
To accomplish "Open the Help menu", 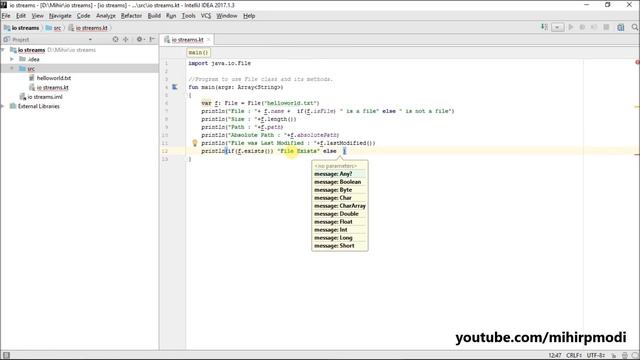I will pyautogui.click(x=249, y=16).
